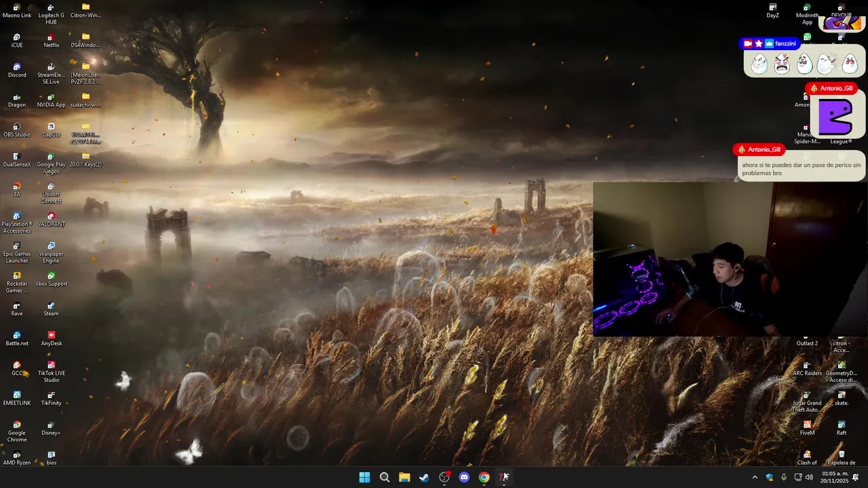Select the DayZ desktop shortcut
This screenshot has width=868, height=488.
tap(772, 11)
